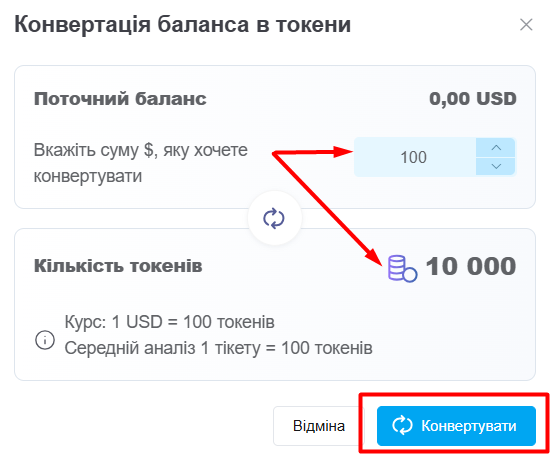Click the average ticket analysis text

coord(218,348)
